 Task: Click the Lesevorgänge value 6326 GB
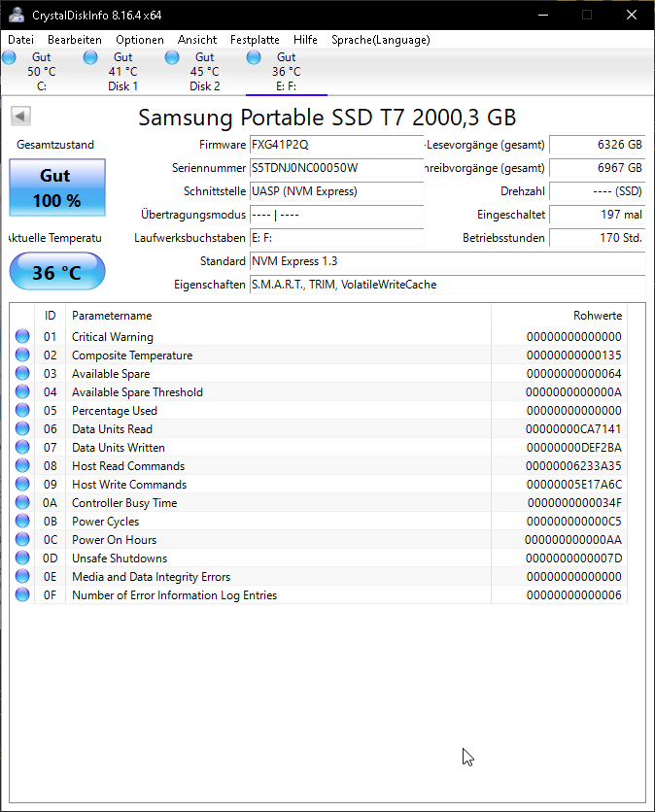click(x=598, y=145)
